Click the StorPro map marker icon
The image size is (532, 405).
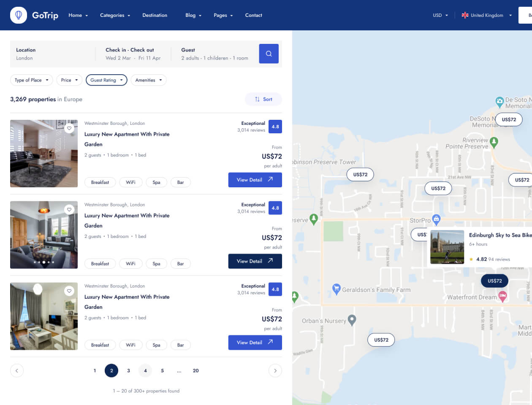(x=436, y=219)
